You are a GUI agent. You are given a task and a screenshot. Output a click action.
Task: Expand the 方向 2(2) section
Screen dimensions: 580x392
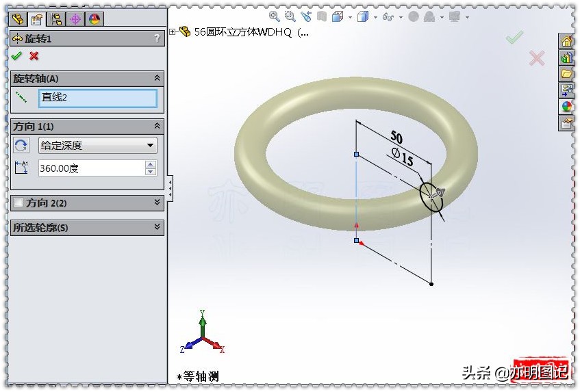[x=157, y=202]
